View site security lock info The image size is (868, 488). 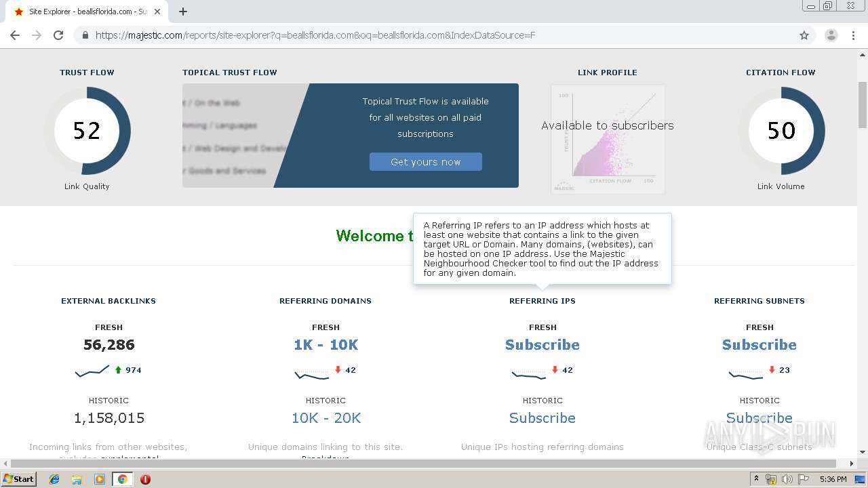[85, 35]
